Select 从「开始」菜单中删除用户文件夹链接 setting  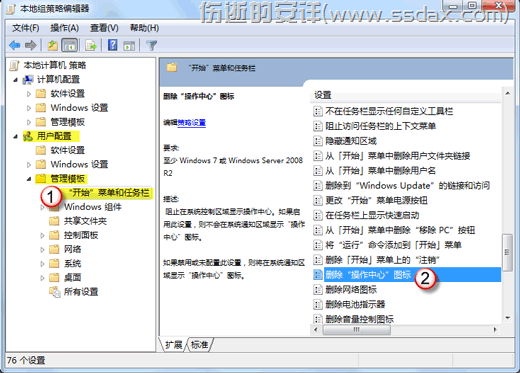coord(398,156)
